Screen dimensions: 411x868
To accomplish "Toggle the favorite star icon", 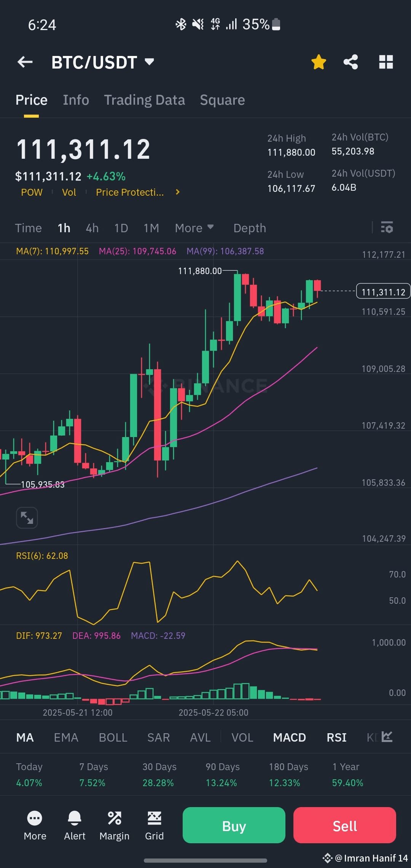I will pyautogui.click(x=319, y=62).
